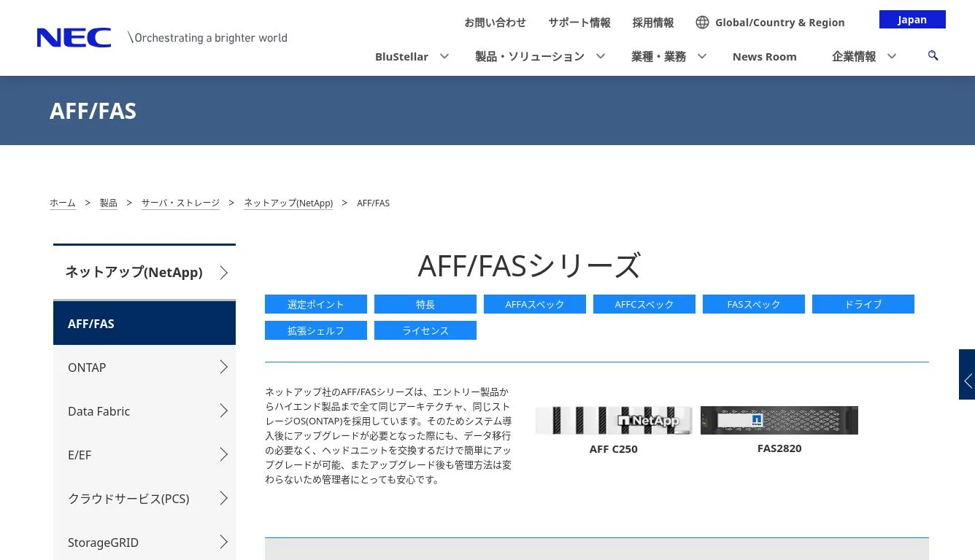Click the AFF C250 caption text
This screenshot has height=560, width=975.
(x=613, y=449)
